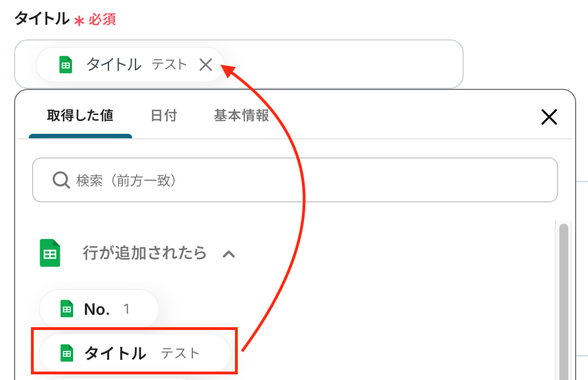Remove the タイトル chip with its X

[206, 65]
